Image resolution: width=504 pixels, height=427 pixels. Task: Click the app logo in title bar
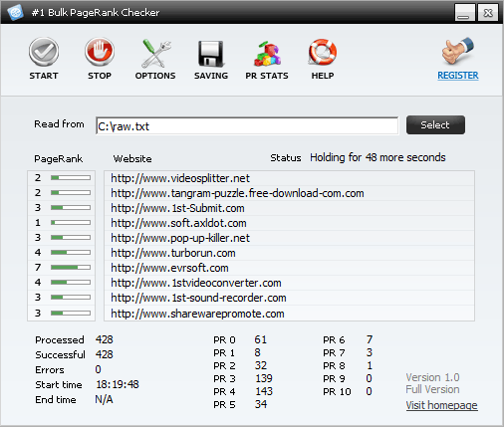[15, 12]
